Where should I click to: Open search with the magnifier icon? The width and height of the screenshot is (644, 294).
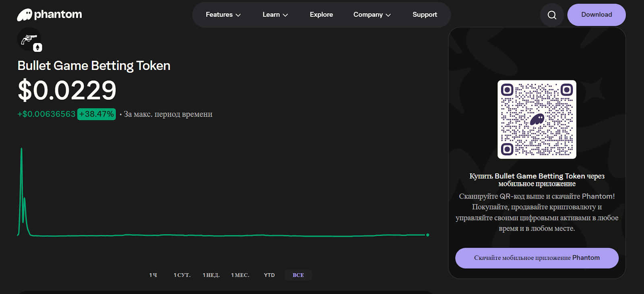[x=552, y=15]
